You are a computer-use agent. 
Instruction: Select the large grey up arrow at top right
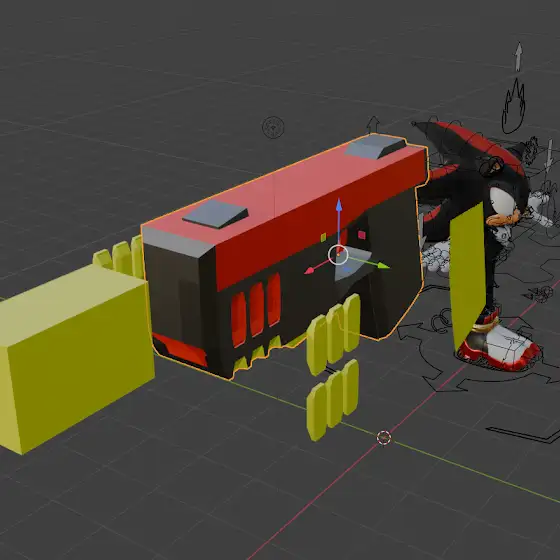pos(519,56)
